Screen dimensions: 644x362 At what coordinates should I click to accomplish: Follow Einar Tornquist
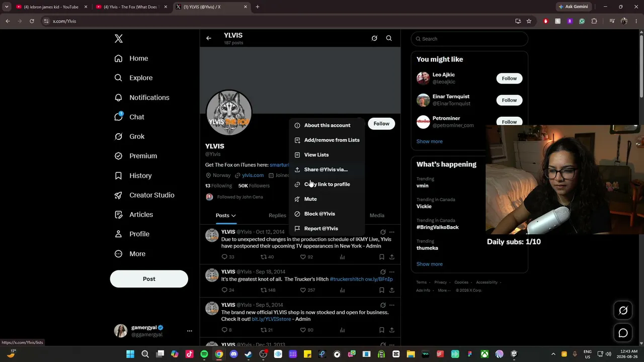click(509, 100)
